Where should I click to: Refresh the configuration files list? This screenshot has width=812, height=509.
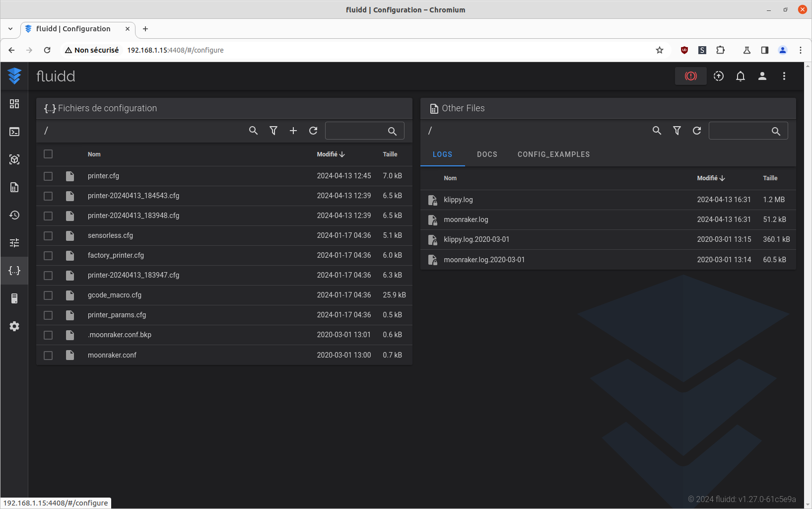click(x=313, y=131)
